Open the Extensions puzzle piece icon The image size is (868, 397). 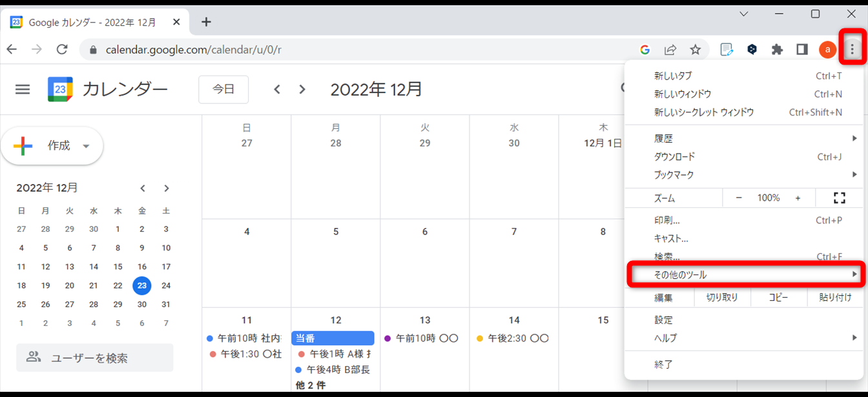click(x=777, y=50)
